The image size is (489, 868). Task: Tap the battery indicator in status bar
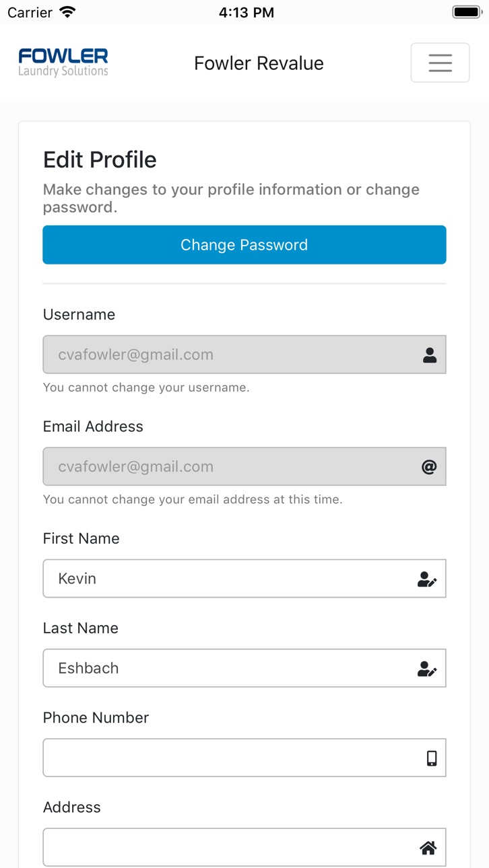click(x=466, y=12)
